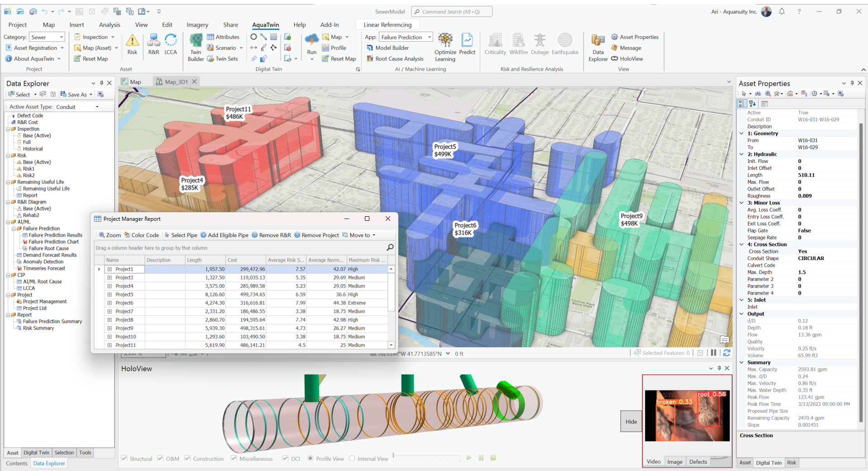Click Remove Project in report toolbar
This screenshot has height=471, width=868.
[x=316, y=235]
